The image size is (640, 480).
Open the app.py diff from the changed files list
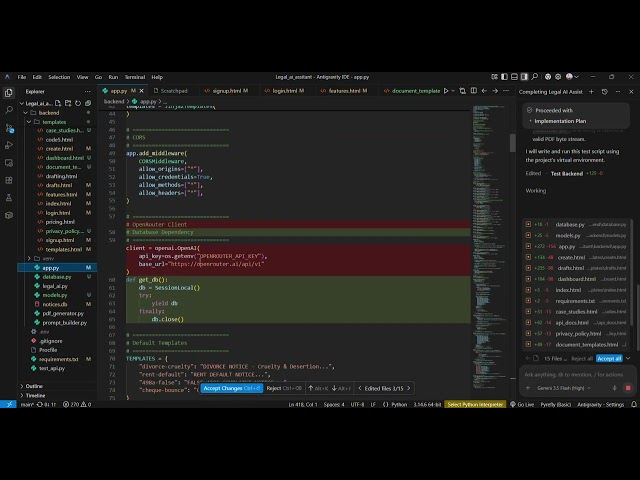[576, 247]
